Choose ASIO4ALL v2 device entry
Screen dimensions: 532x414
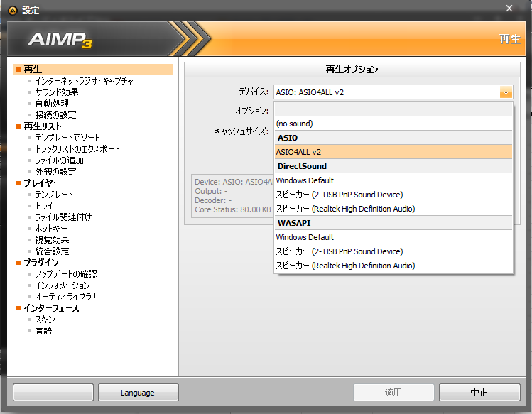click(x=393, y=152)
